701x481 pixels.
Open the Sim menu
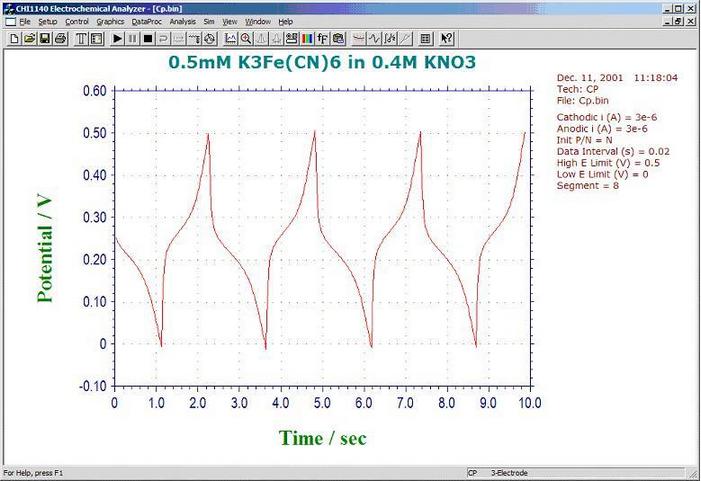point(209,21)
